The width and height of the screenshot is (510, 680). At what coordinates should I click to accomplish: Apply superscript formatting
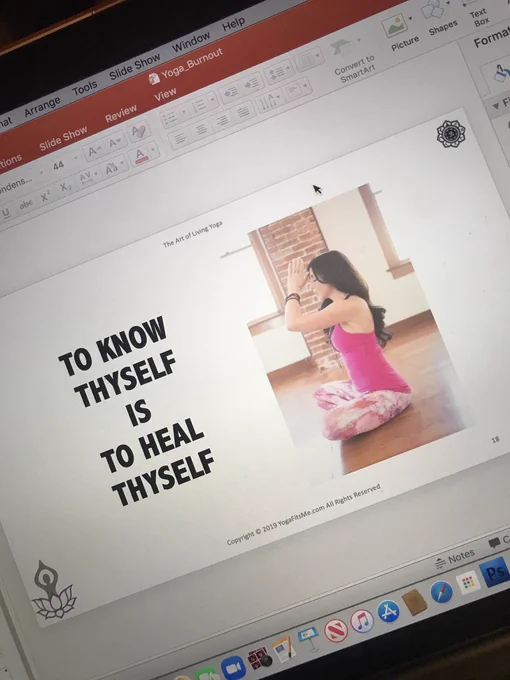pyautogui.click(x=46, y=196)
